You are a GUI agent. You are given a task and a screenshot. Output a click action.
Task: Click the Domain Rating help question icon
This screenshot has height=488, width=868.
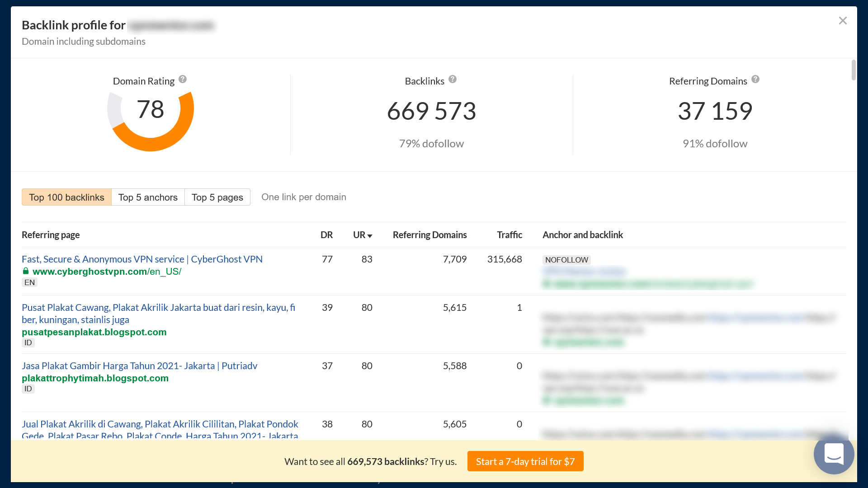pos(183,79)
